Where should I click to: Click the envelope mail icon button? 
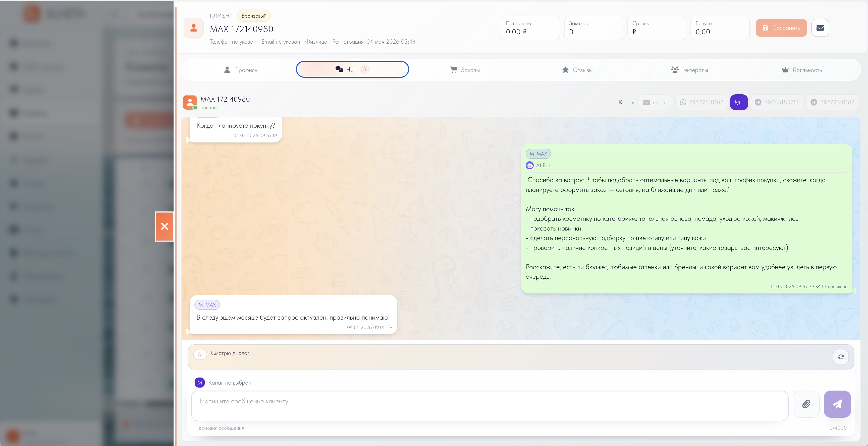820,28
